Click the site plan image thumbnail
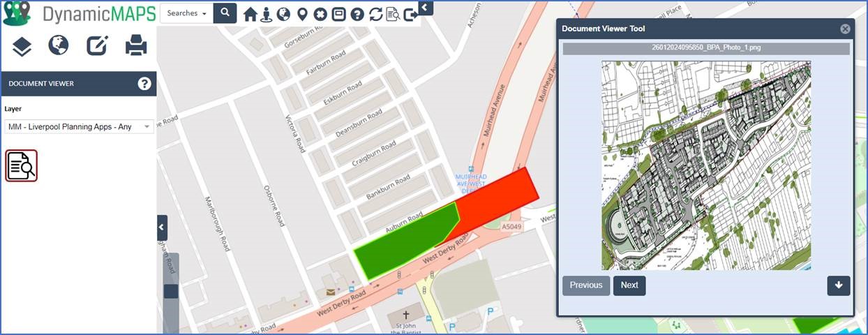This screenshot has height=335, width=868. [x=706, y=165]
